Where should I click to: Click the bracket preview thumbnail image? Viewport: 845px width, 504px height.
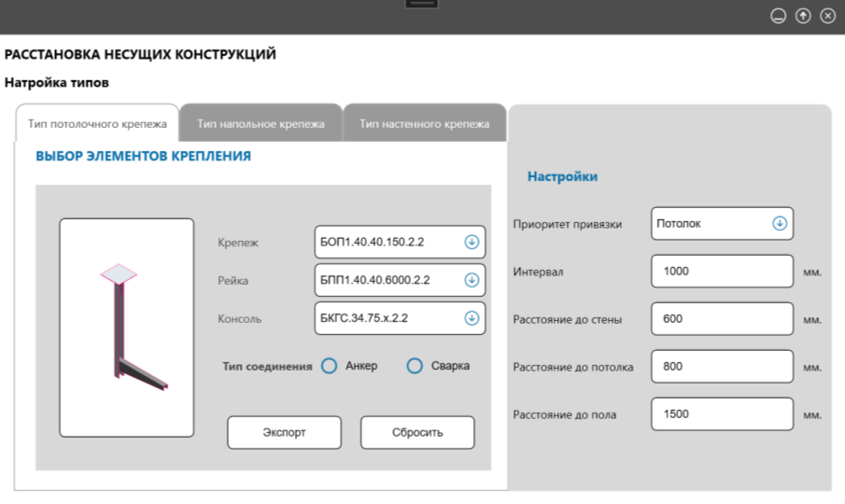click(127, 328)
